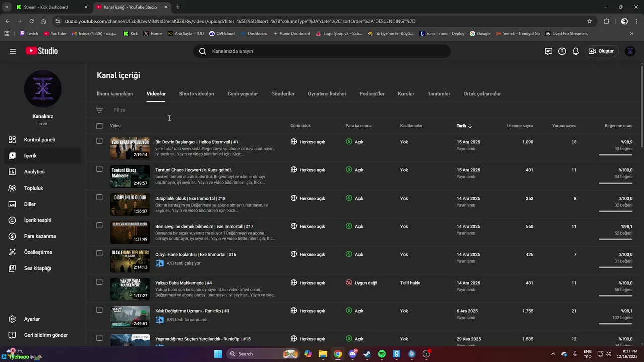The height and width of the screenshot is (362, 644).
Task: Open the Stream - Kick Dashboard browser tab
Action: coord(51,7)
